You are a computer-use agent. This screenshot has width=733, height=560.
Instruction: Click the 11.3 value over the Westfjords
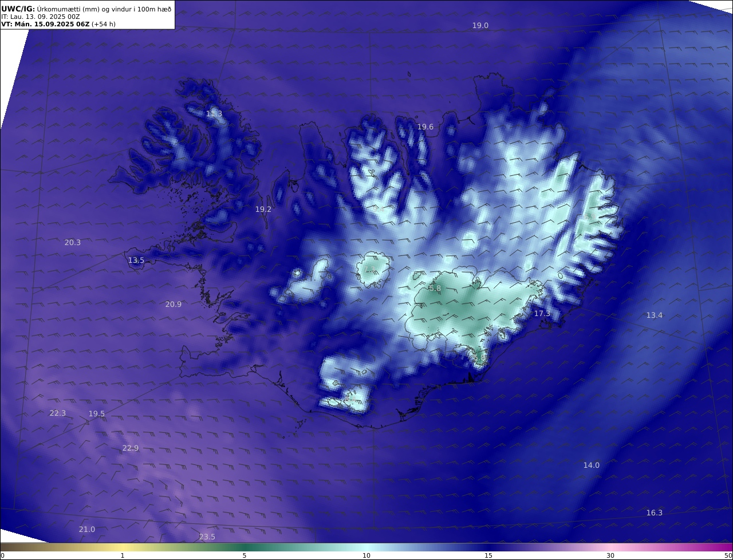click(x=214, y=114)
